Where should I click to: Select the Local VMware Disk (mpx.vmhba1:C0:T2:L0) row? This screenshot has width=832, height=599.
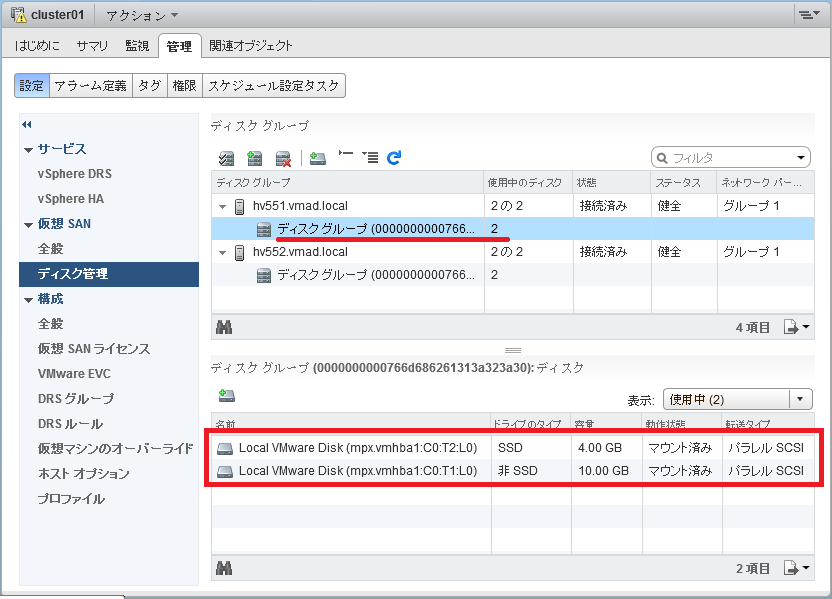(x=513, y=448)
